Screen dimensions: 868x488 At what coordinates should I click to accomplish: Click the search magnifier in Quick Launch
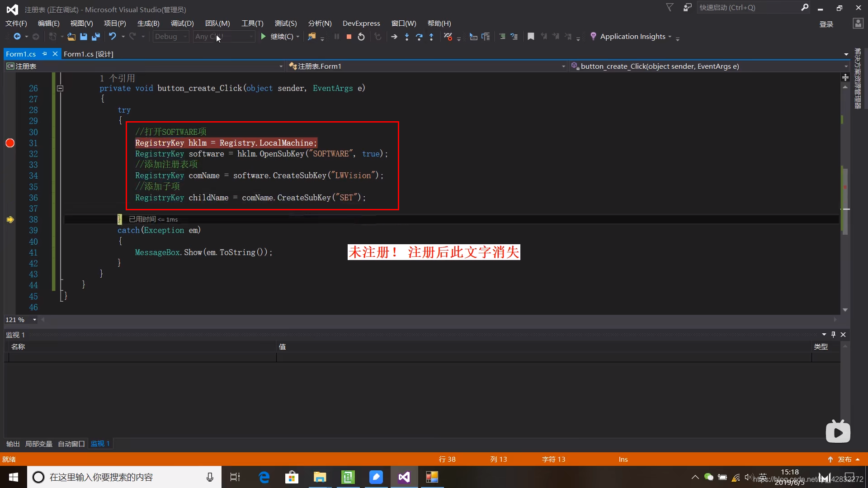(x=805, y=7)
